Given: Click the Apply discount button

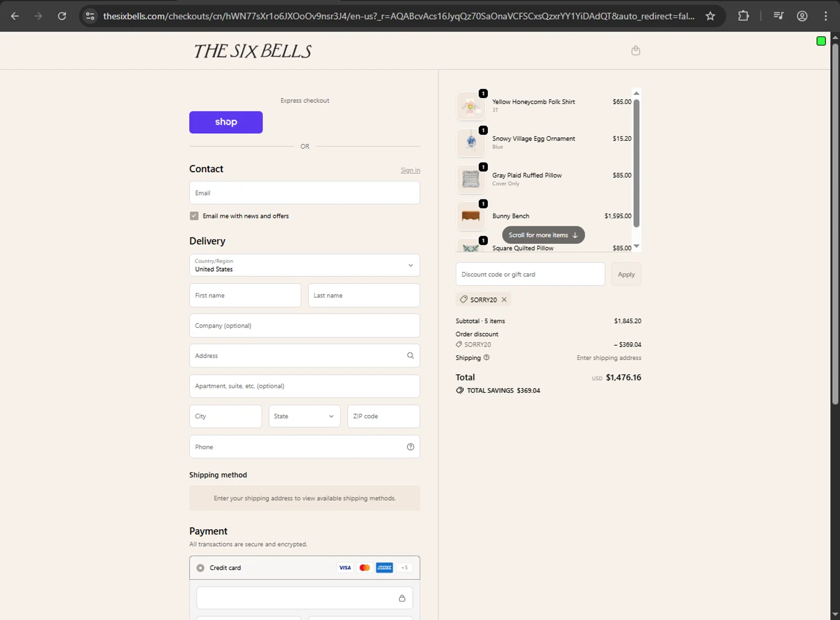Looking at the screenshot, I should [626, 274].
